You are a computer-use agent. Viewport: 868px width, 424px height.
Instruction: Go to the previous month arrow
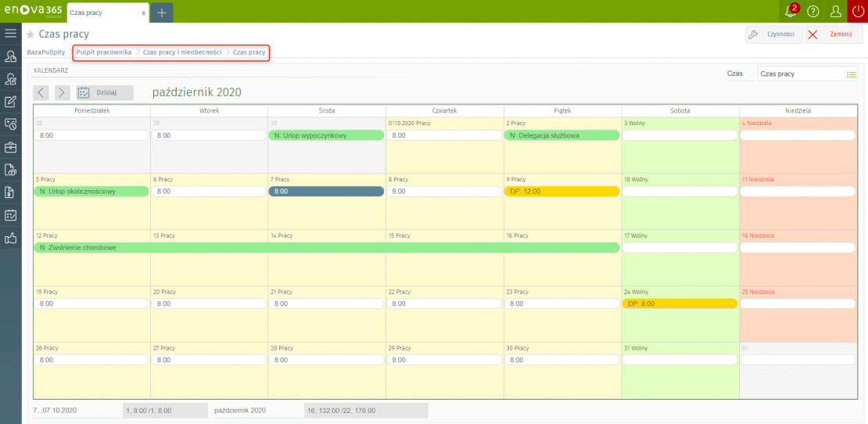click(41, 92)
